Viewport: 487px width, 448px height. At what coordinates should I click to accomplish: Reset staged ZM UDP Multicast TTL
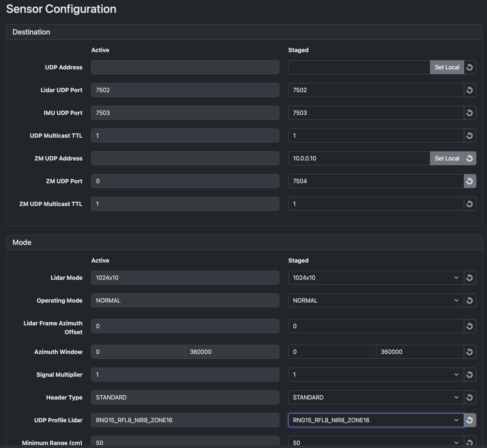tap(470, 204)
